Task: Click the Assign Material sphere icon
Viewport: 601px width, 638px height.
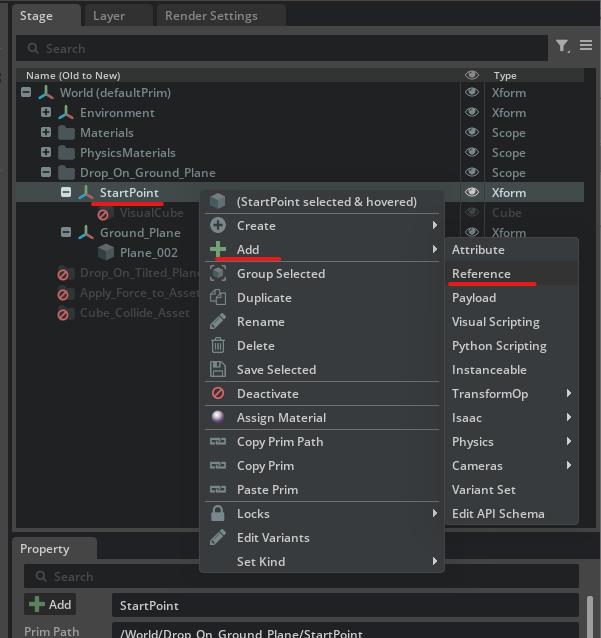Action: 217,418
